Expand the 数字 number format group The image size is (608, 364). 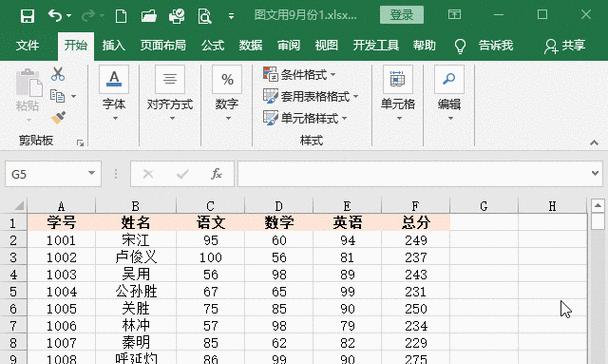[x=227, y=93]
